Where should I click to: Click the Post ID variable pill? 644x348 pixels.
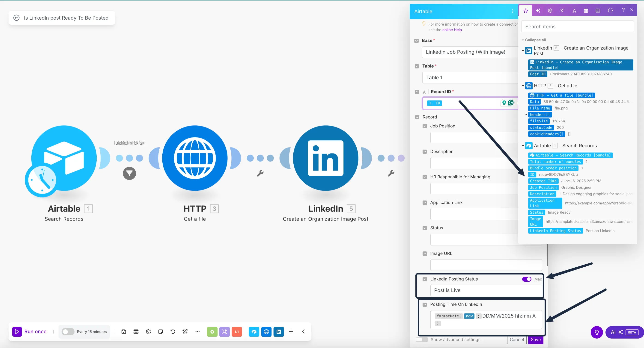(x=537, y=74)
